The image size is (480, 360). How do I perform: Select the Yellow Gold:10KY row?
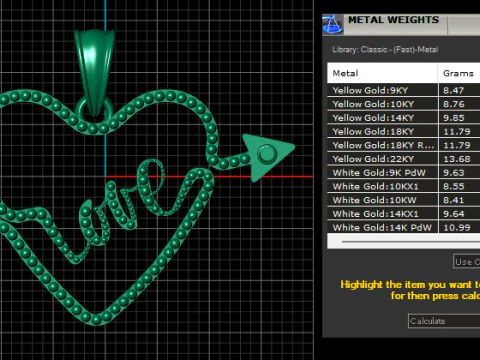click(x=404, y=104)
